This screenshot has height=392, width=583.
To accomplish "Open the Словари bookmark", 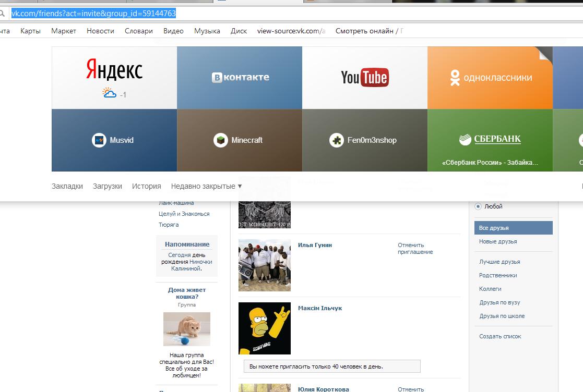I will point(139,31).
